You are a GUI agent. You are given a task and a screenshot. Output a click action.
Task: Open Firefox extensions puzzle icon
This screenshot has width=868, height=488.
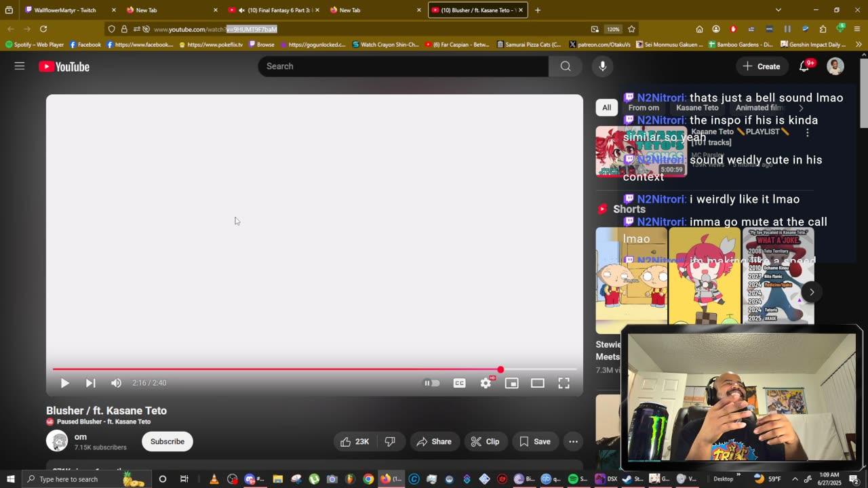point(823,29)
